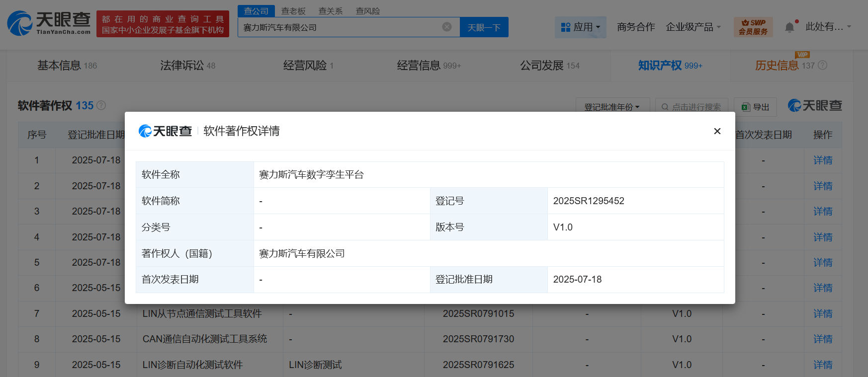868x377 pixels.
Task: Click the 天眼一下 search button
Action: click(x=484, y=27)
